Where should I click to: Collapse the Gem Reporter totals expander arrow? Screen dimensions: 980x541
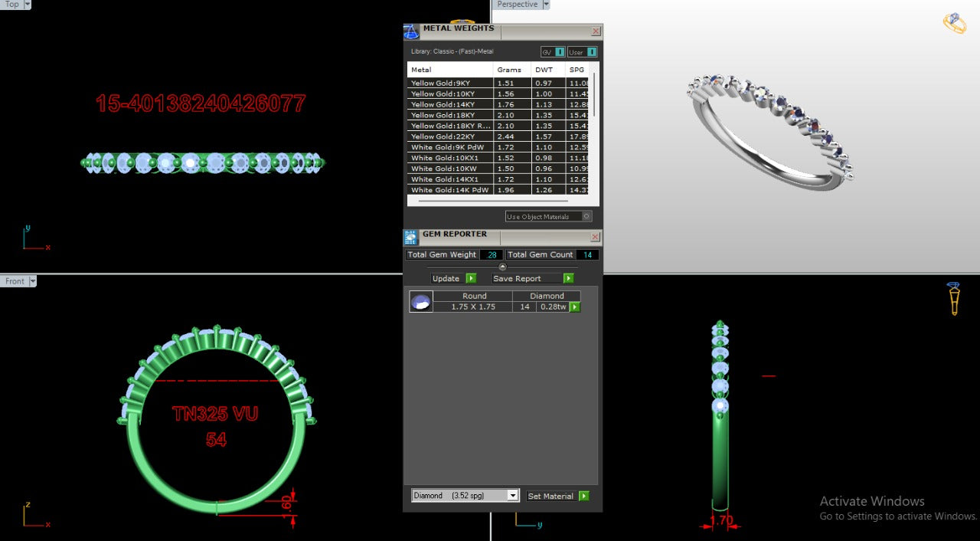pos(502,267)
